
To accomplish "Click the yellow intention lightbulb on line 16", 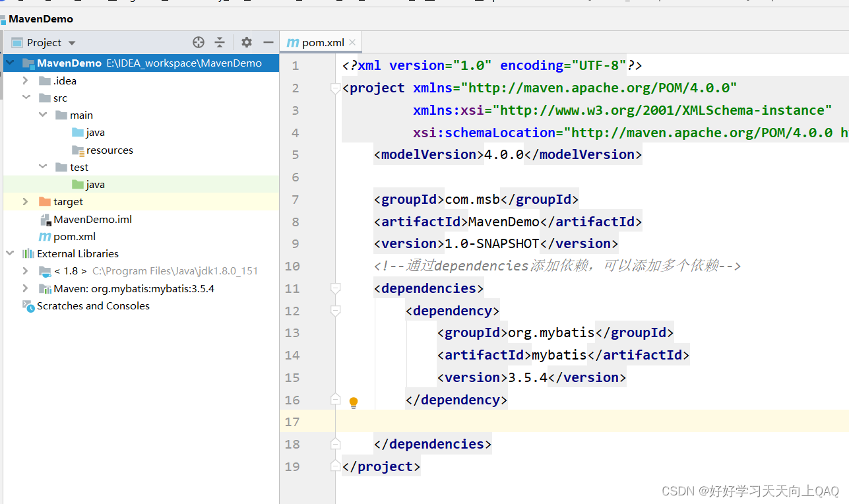I will (x=354, y=402).
